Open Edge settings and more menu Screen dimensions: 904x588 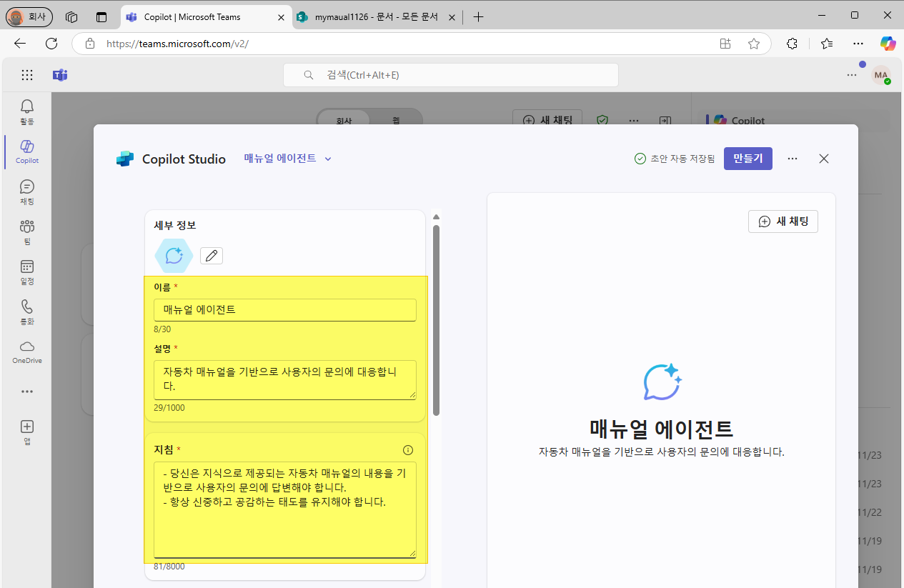click(x=858, y=44)
